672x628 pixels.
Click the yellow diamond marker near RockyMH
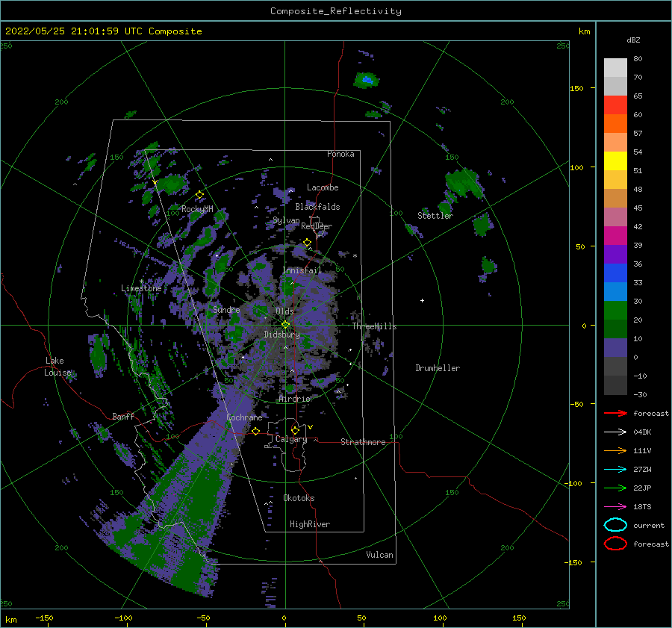pyautogui.click(x=199, y=195)
